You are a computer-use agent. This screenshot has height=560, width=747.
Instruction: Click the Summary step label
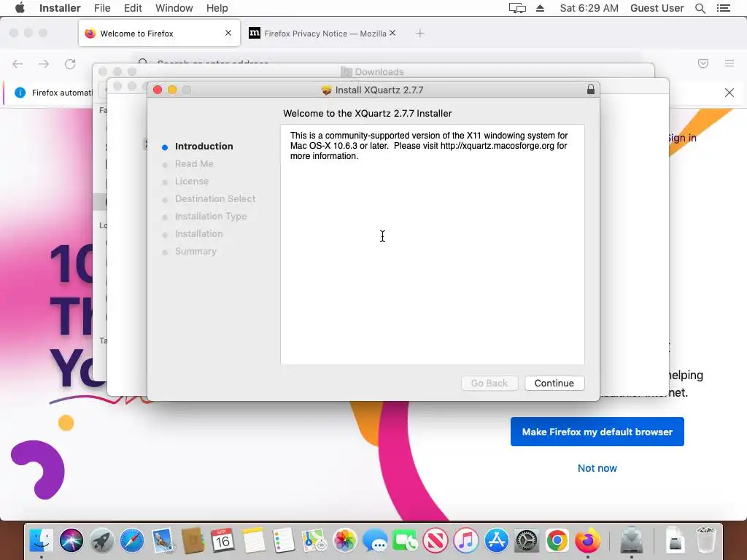click(x=196, y=251)
